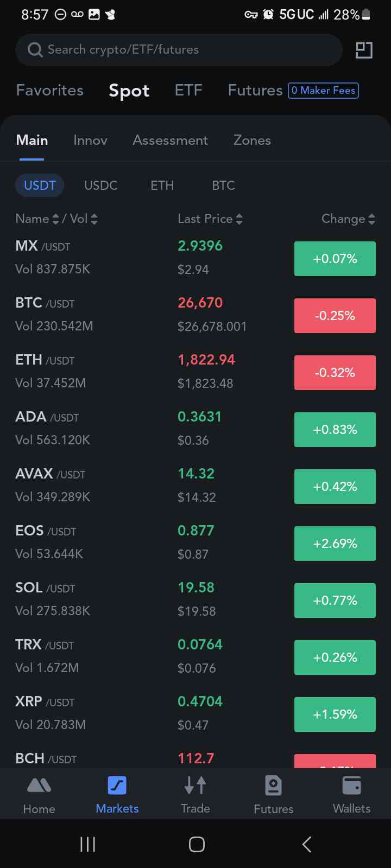Open the Home tab icon
391x868 pixels.
[39, 785]
